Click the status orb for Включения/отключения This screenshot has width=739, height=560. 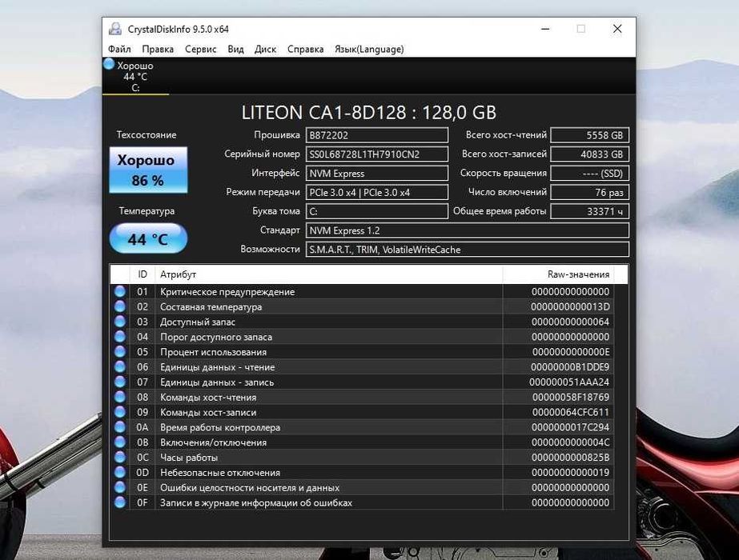point(120,442)
